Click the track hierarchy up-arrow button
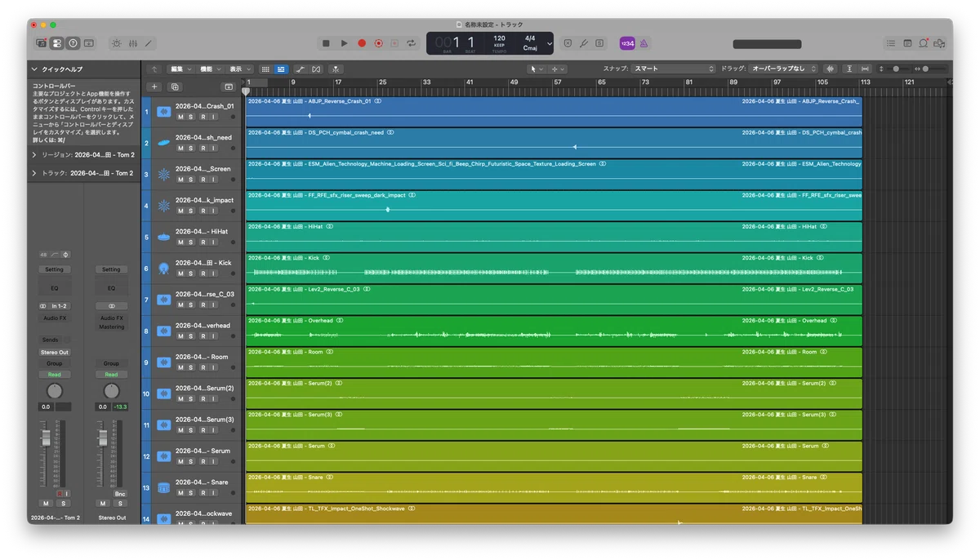 (153, 69)
